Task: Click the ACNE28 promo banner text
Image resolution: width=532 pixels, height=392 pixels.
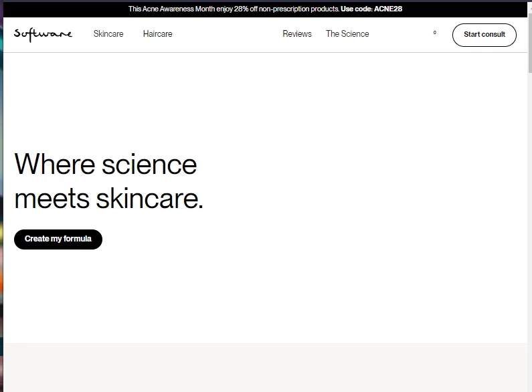Action: pos(265,9)
